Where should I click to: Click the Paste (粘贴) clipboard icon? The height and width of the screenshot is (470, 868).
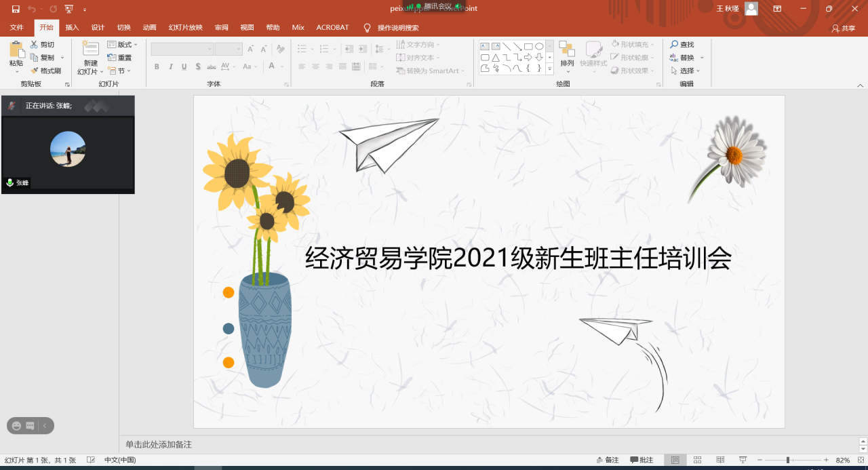[x=16, y=50]
